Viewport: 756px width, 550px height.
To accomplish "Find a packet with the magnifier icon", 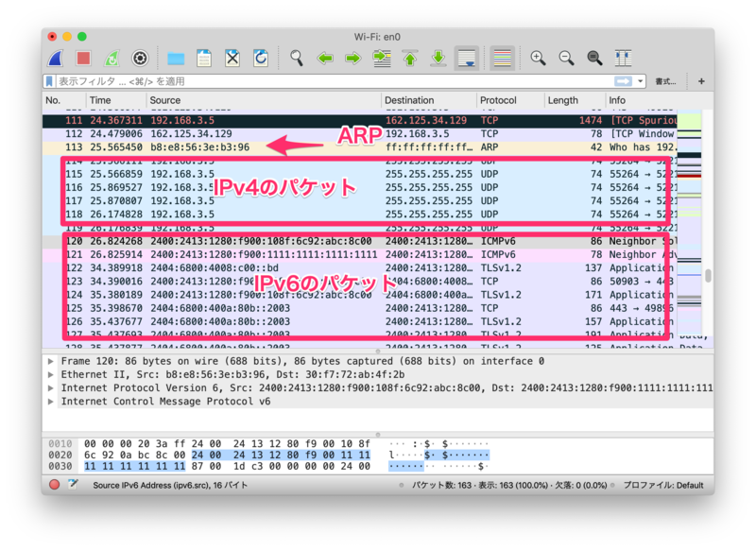I will (x=297, y=59).
